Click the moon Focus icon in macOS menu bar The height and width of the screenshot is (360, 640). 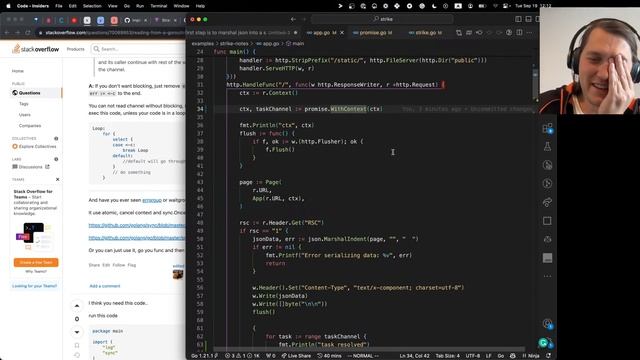(x=434, y=6)
